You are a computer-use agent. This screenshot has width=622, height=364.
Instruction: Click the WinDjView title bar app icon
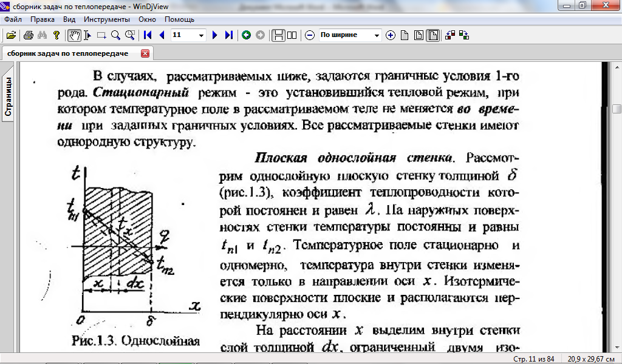click(5, 6)
